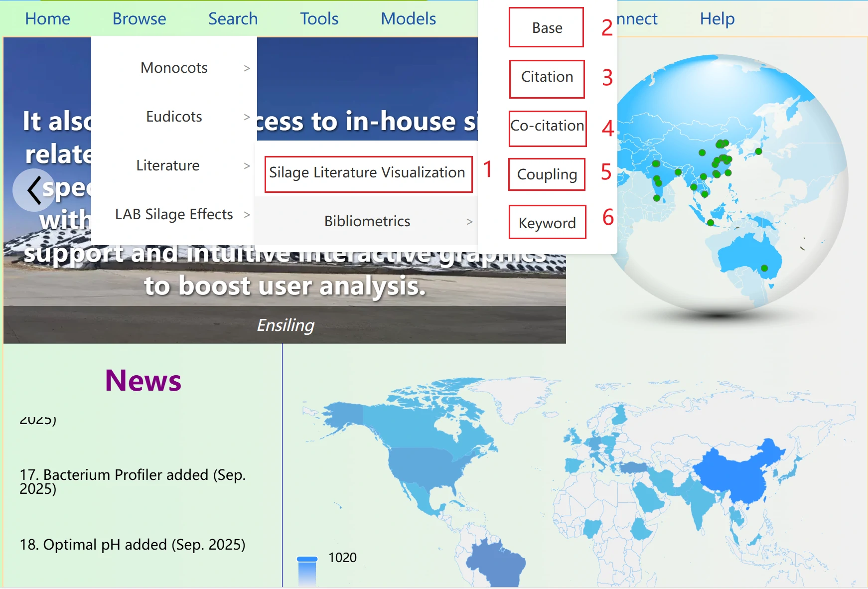Select the Base bibliometrics option
868x589 pixels.
click(546, 28)
